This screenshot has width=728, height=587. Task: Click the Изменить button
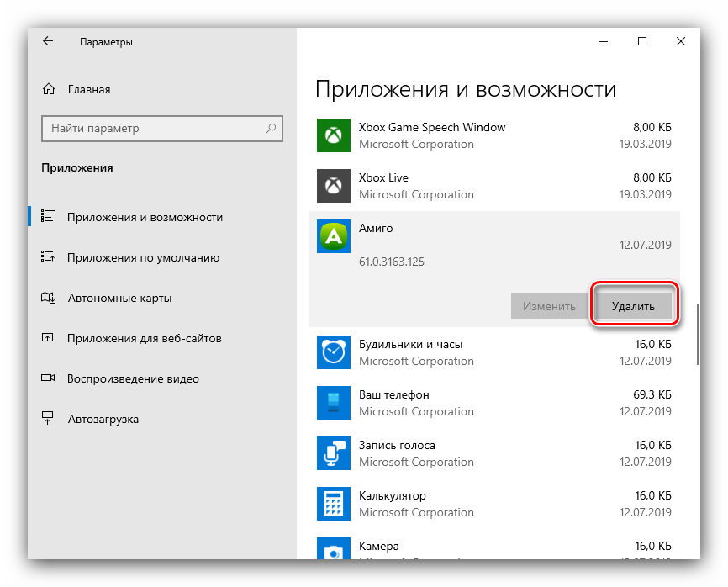(x=549, y=306)
